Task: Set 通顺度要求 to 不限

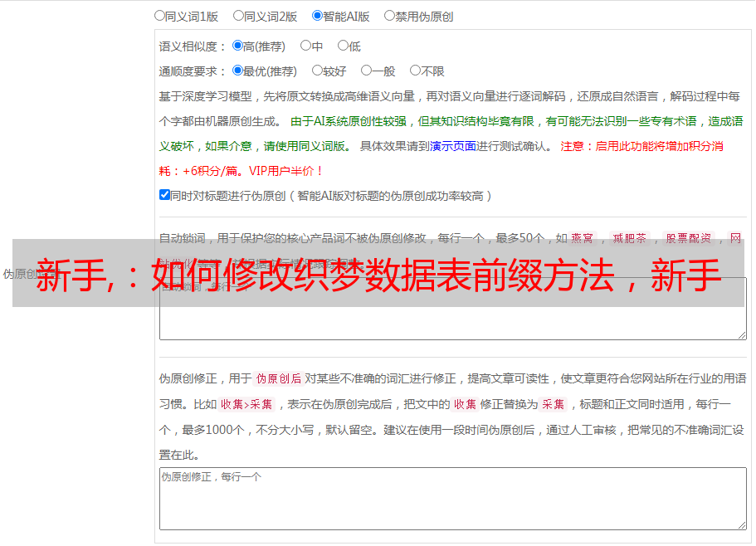Action: (x=415, y=71)
